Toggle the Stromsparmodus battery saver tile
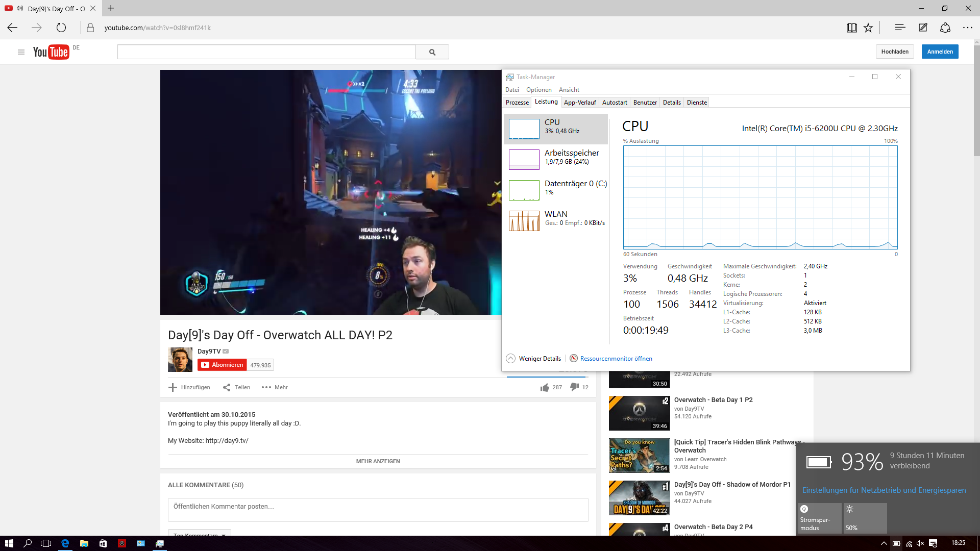 point(820,518)
